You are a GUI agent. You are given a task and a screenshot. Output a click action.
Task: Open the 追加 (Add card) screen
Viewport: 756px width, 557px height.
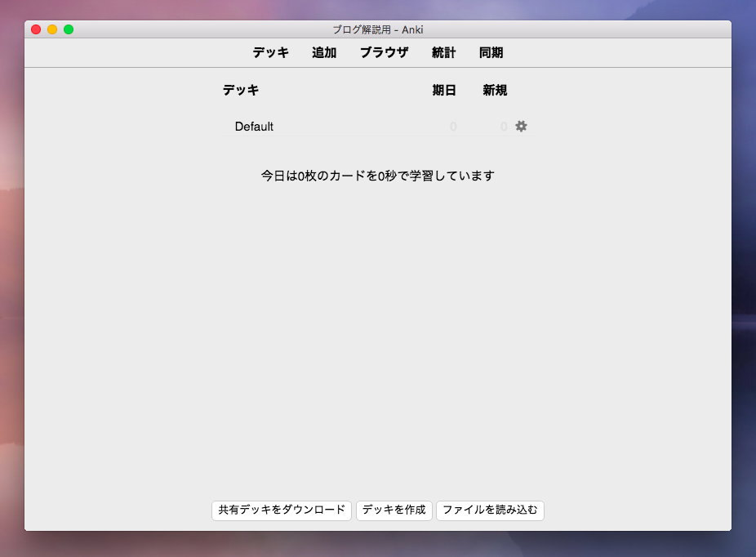pos(324,53)
